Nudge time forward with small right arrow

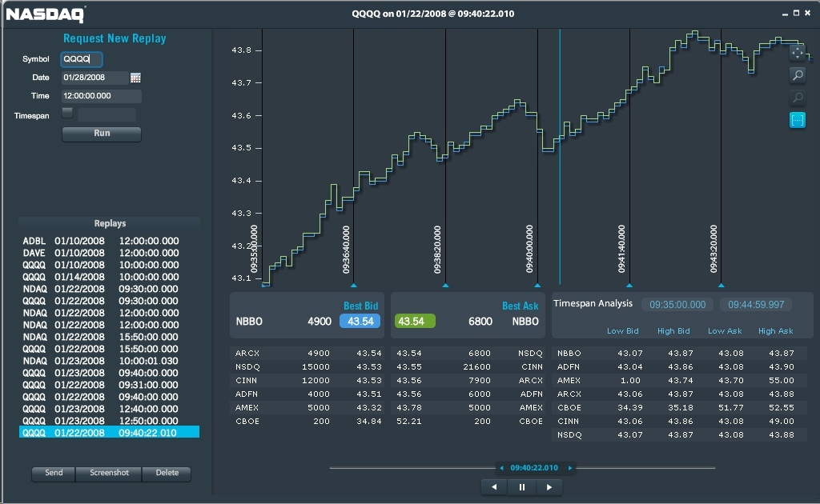click(570, 468)
